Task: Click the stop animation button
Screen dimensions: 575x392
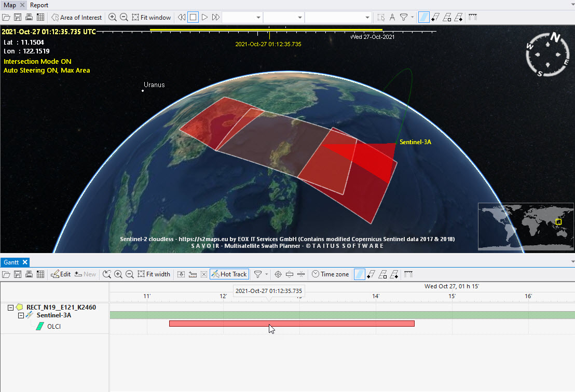Action: (193, 17)
